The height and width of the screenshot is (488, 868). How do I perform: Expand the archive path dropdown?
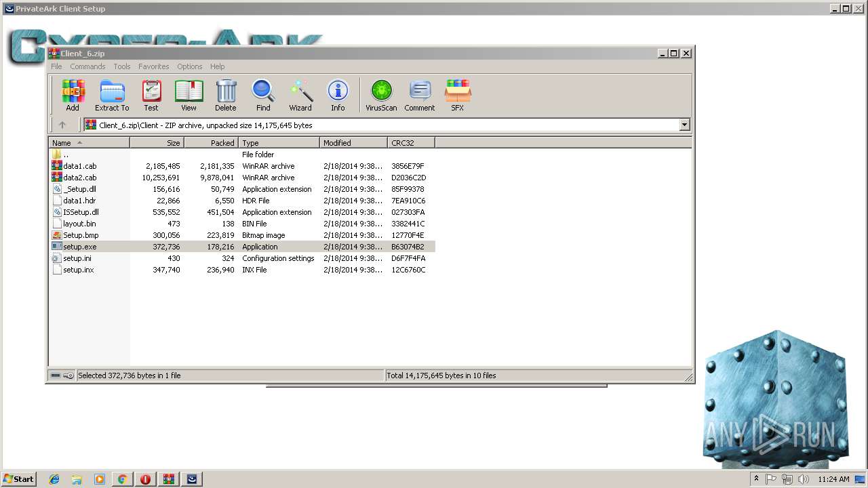(x=684, y=125)
